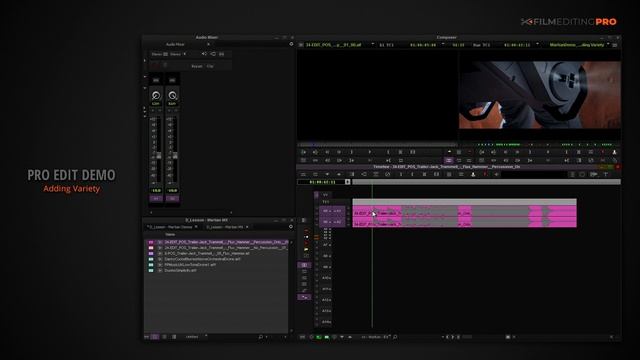Sort the bin by the Name column header

pos(170,234)
